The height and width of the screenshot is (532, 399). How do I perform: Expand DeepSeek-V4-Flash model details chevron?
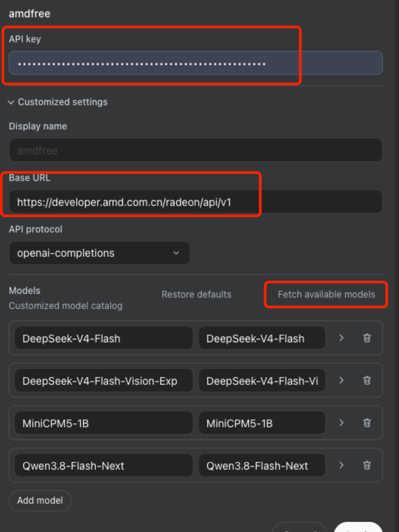tap(341, 338)
